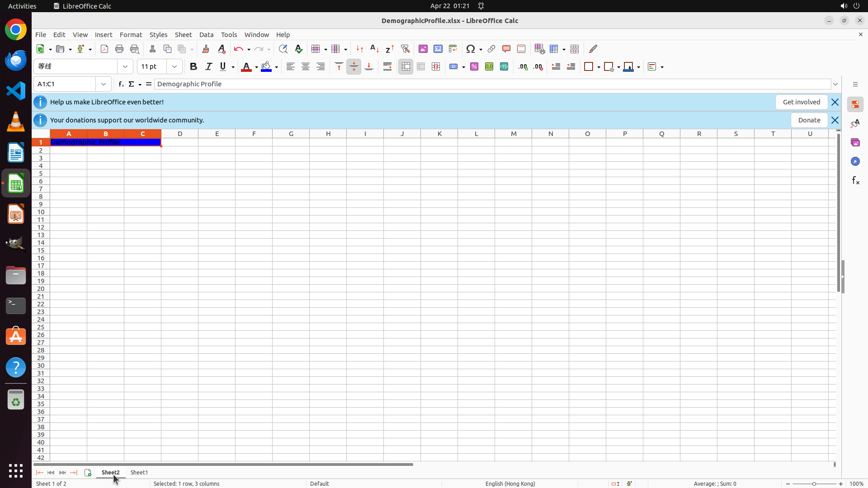Image resolution: width=868 pixels, height=488 pixels.
Task: Click the Sort Ascending icon
Action: 374,49
